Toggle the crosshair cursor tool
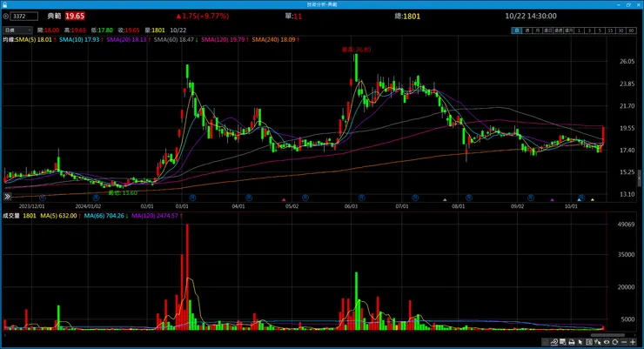Viewport: 644px width, 349px height. click(x=598, y=342)
